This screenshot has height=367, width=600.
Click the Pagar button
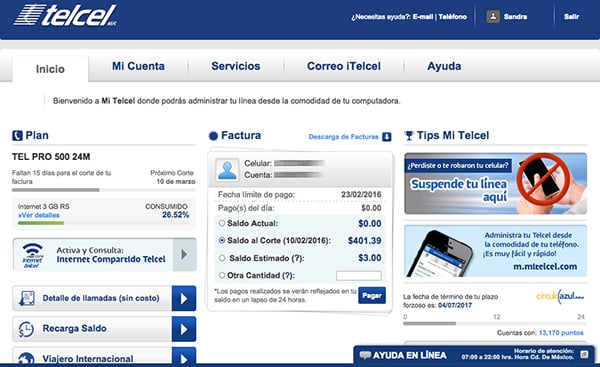(372, 295)
